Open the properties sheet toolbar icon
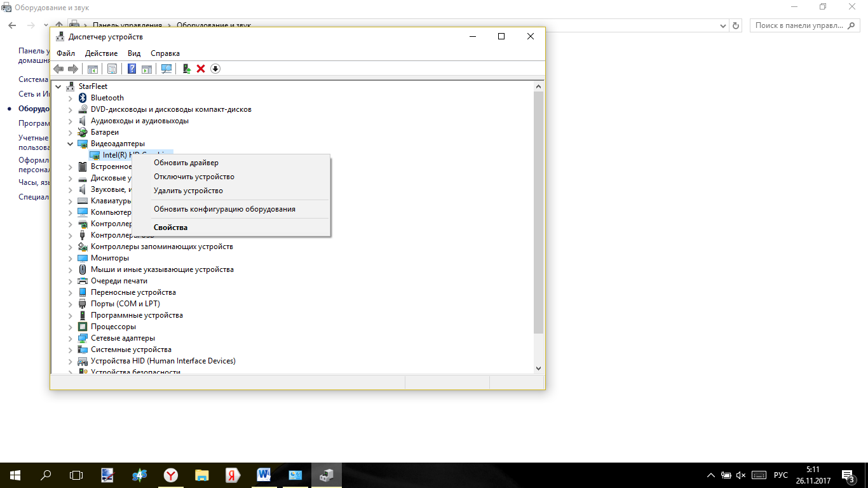Image resolution: width=868 pixels, height=488 pixels. [112, 69]
